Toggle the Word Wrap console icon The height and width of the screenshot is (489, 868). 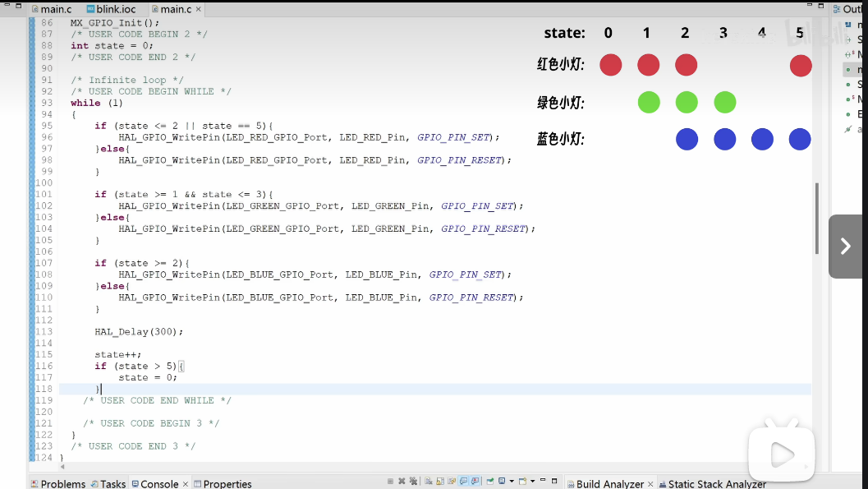(452, 482)
